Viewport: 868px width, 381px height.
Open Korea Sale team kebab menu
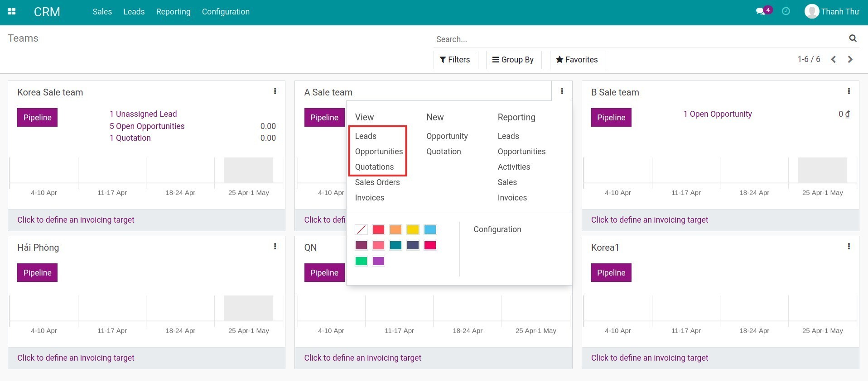pyautogui.click(x=275, y=91)
